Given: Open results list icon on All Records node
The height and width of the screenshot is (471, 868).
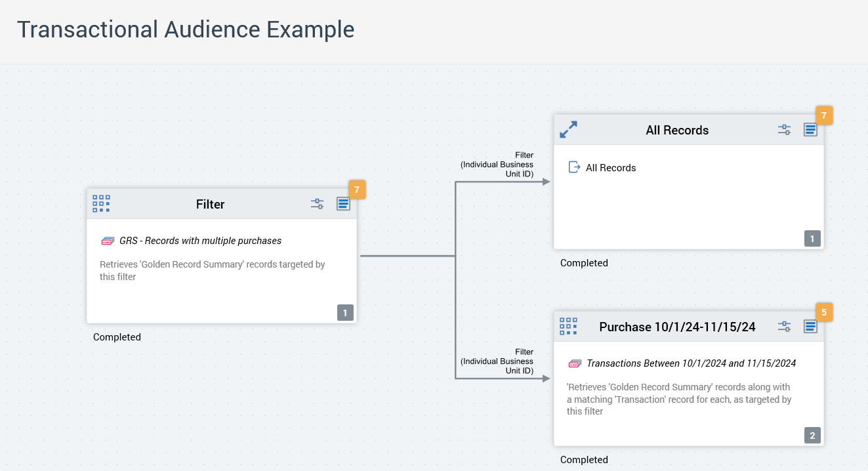Looking at the screenshot, I should pos(810,130).
